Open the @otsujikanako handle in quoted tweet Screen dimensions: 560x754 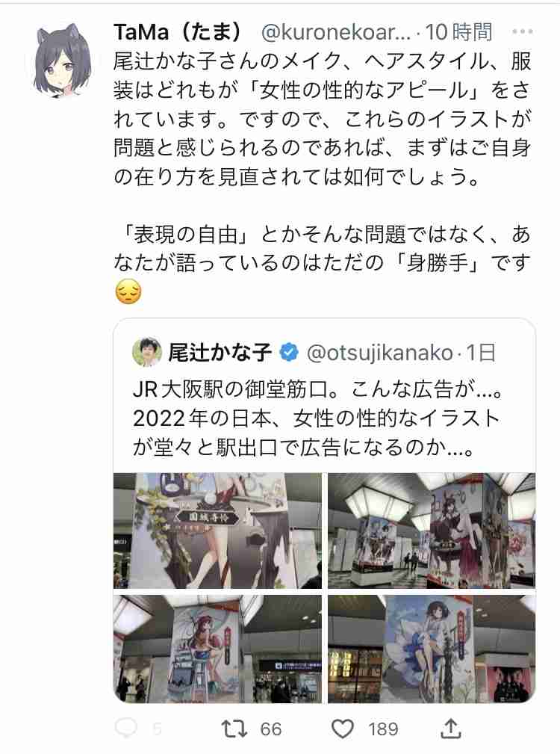[380, 353]
